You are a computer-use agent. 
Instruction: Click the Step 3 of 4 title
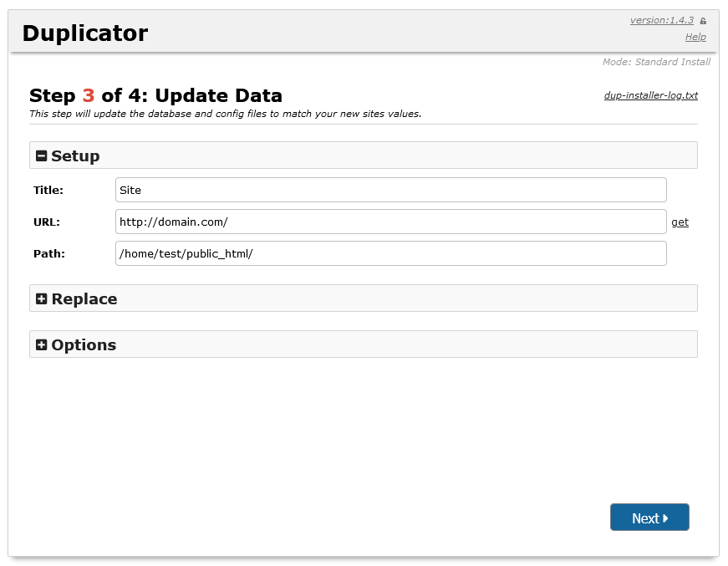(155, 95)
